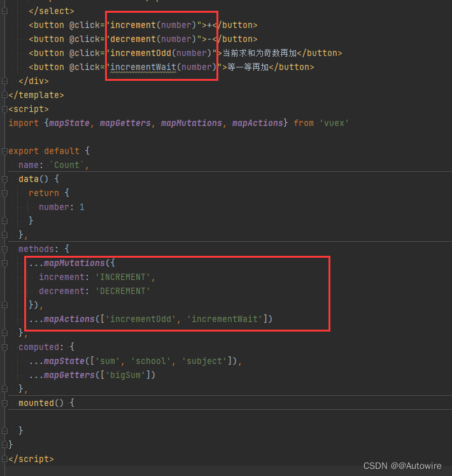Click the 'incrementWait' string in mapActions

(225, 319)
